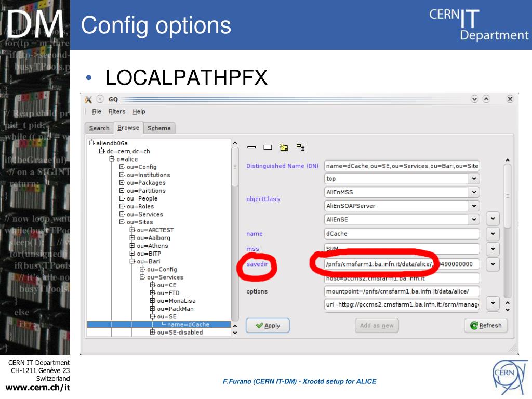The image size is (532, 399).
Task: Expand the ou=Athens node
Action: point(132,245)
